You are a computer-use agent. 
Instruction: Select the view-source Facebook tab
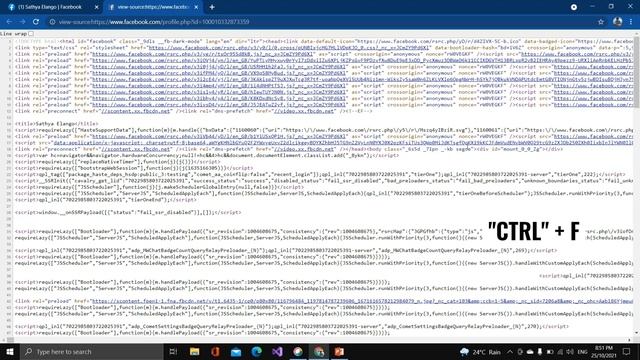coord(153,7)
